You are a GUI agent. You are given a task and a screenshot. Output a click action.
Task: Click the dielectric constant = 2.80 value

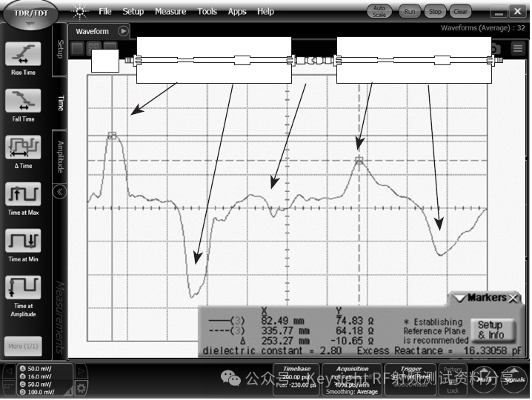click(x=272, y=350)
